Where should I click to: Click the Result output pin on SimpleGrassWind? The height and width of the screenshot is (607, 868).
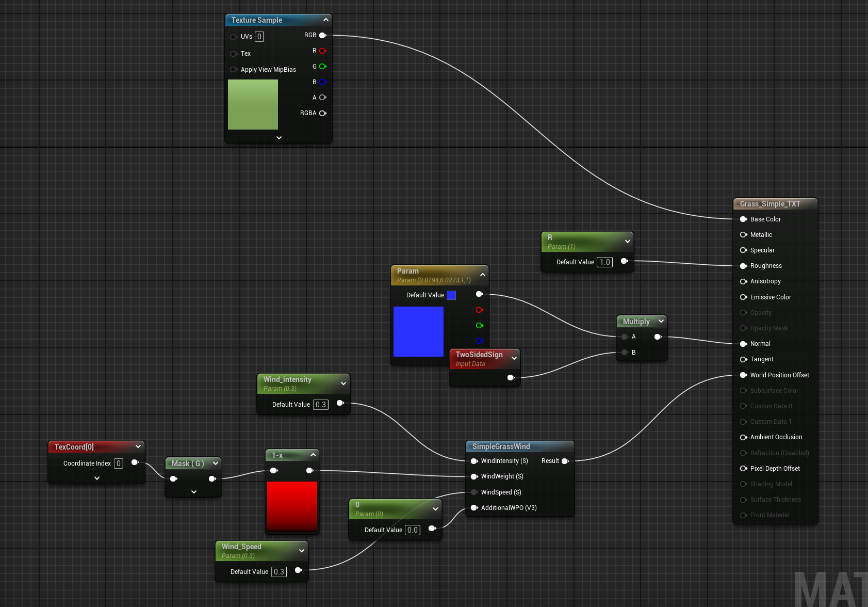tap(565, 461)
